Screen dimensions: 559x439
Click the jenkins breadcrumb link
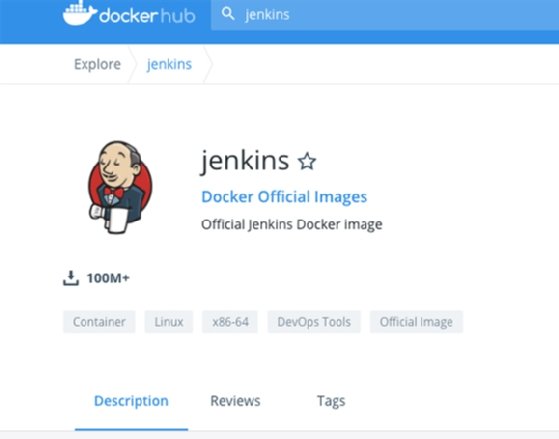[x=169, y=64]
